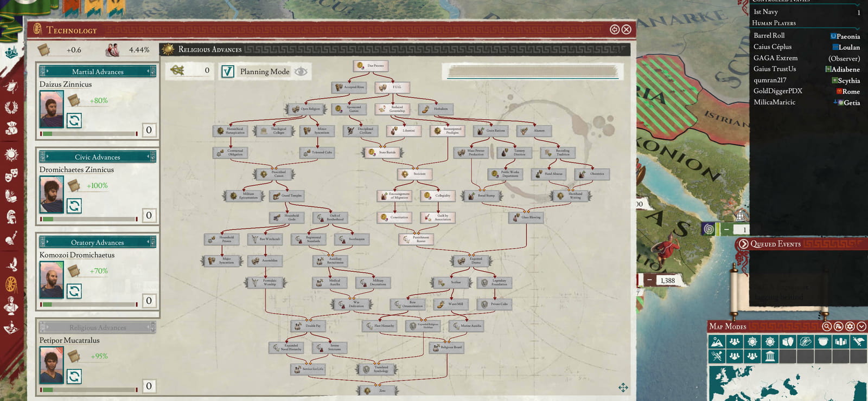868x401 pixels.
Task: Replace researcher Daizus Zinnicus via swap icon
Action: click(74, 120)
